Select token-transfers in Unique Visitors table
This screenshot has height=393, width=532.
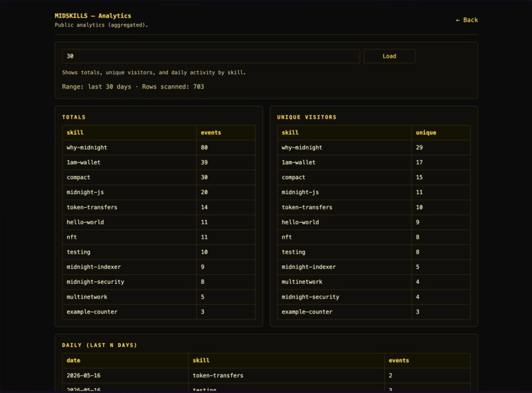point(307,207)
